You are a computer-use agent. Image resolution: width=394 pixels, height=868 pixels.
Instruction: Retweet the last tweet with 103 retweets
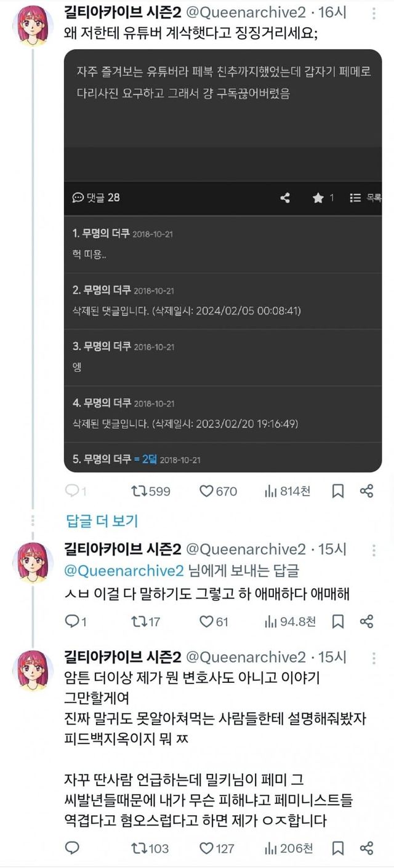pos(139,848)
